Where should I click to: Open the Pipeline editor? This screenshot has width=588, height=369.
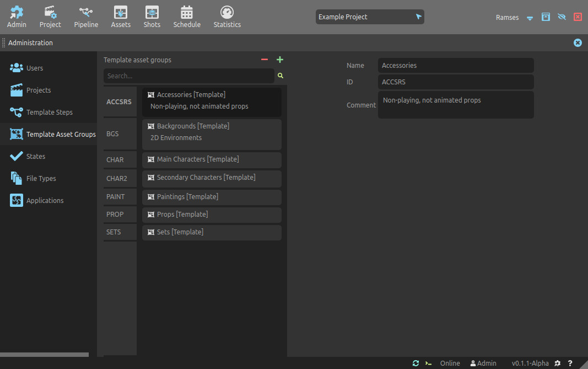[86, 17]
